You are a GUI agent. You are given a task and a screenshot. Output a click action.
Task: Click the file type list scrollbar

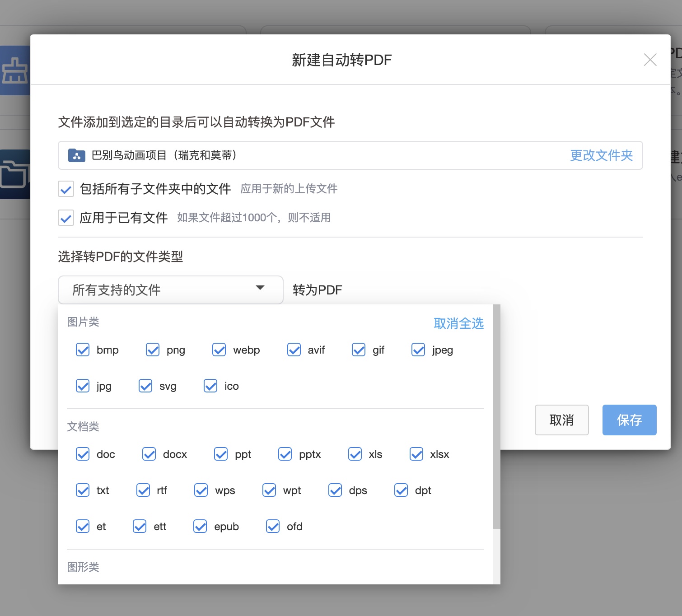point(497,416)
